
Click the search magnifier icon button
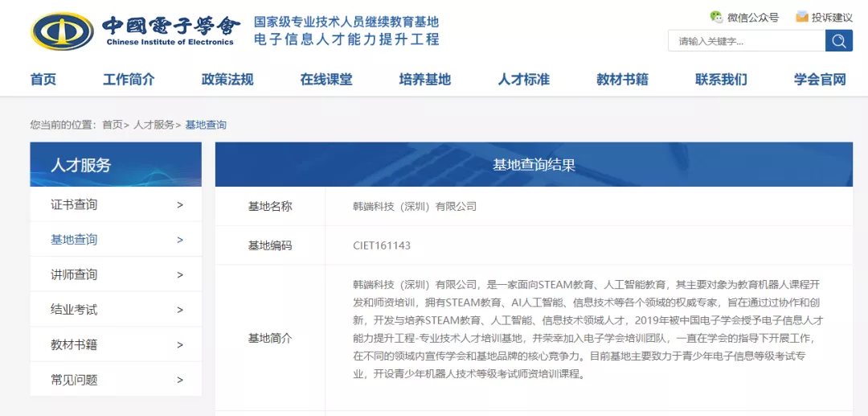click(x=838, y=41)
